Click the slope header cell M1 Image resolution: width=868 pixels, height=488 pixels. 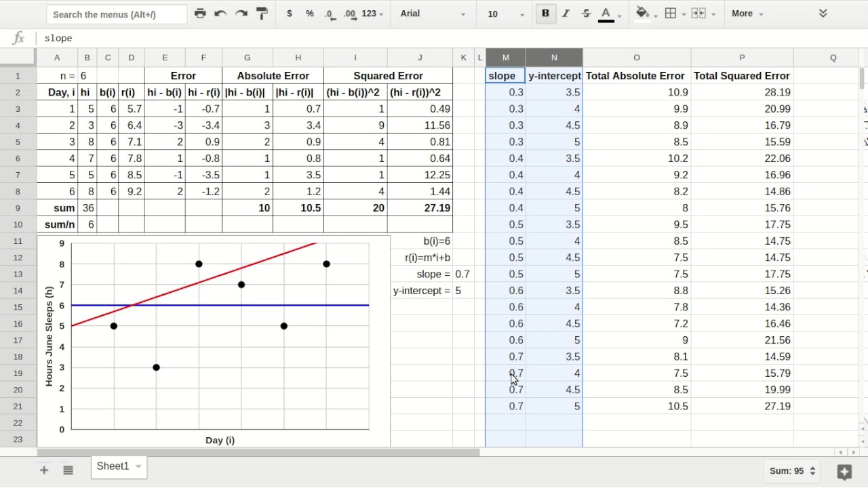tap(505, 76)
